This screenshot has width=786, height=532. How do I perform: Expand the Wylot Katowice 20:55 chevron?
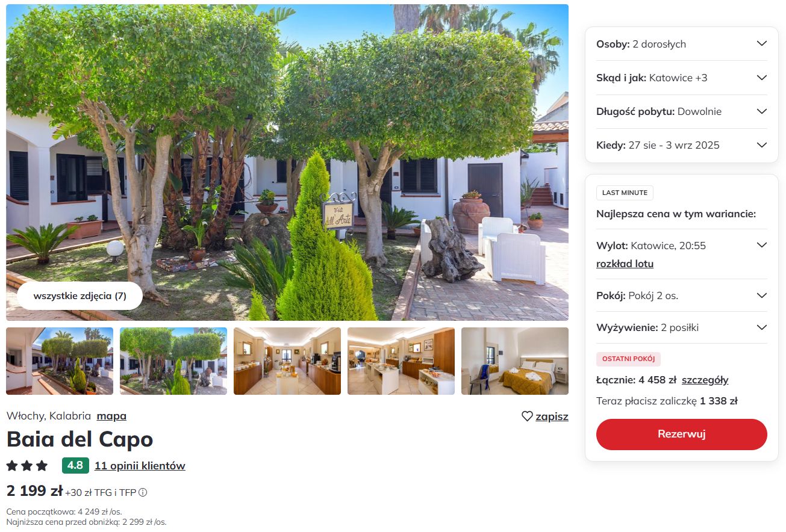(762, 245)
